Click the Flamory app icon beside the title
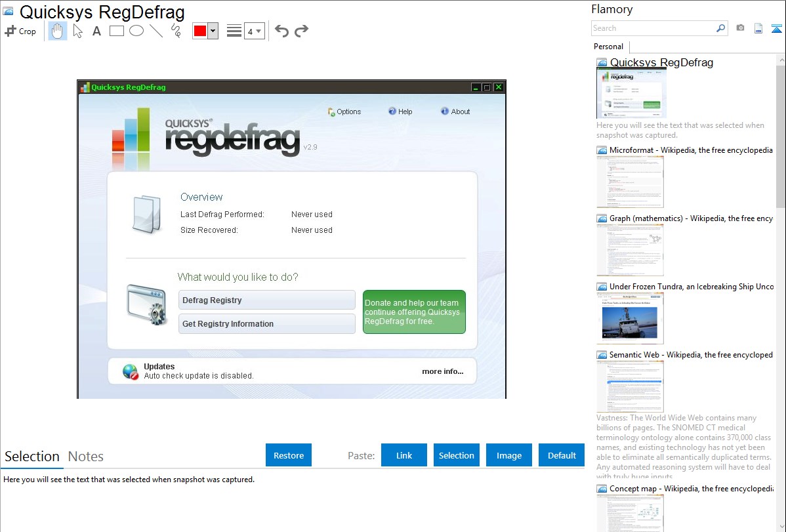This screenshot has height=532, width=786. click(9, 11)
